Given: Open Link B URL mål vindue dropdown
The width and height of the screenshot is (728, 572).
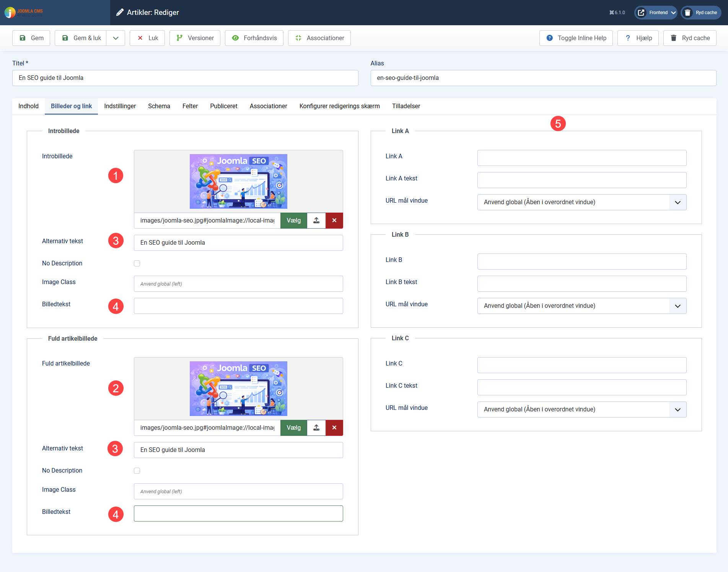Looking at the screenshot, I should click(x=582, y=306).
